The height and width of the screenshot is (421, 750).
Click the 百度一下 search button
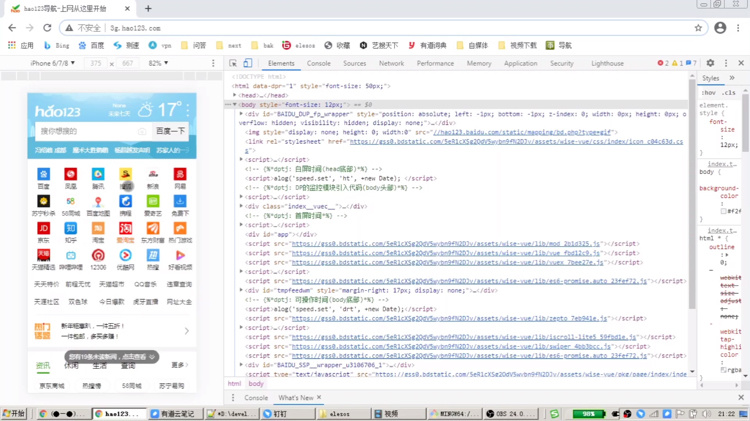[170, 131]
